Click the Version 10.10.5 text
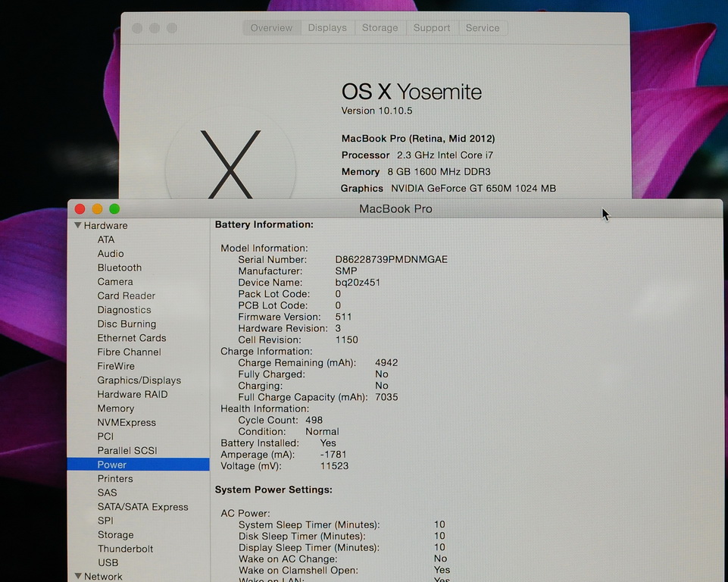Viewport: 728px width, 582px height. pyautogui.click(x=376, y=111)
